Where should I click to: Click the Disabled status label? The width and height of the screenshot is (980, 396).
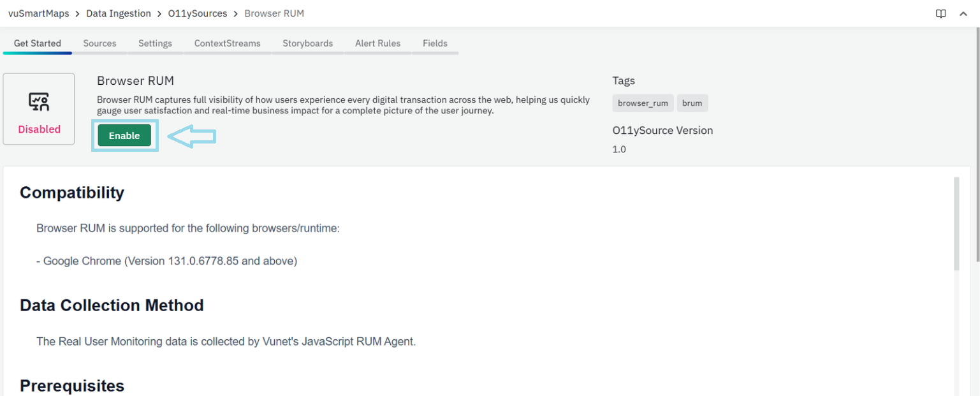click(39, 129)
